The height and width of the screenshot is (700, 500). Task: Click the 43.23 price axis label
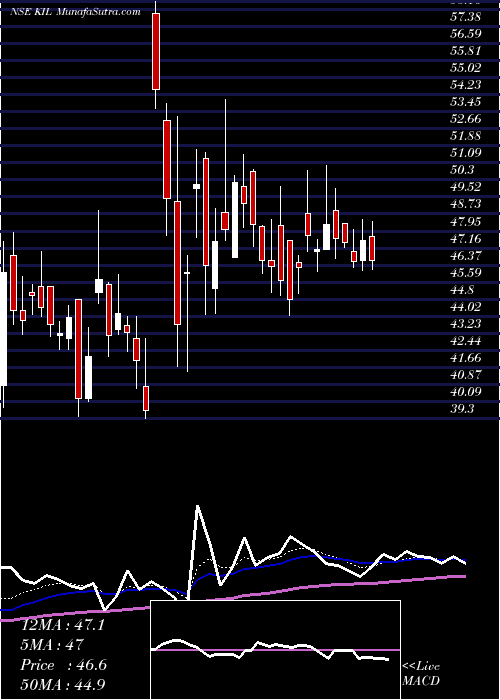tap(466, 324)
